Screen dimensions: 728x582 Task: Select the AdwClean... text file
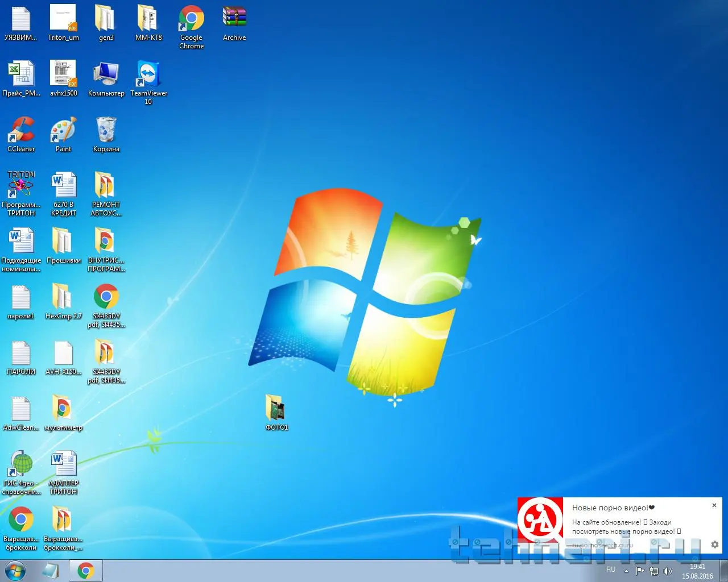[x=21, y=413]
